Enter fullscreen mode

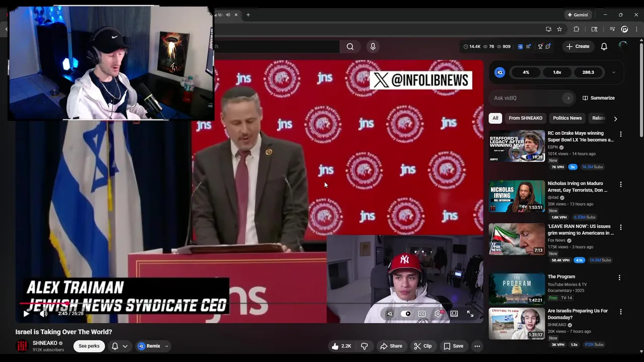[470, 314]
